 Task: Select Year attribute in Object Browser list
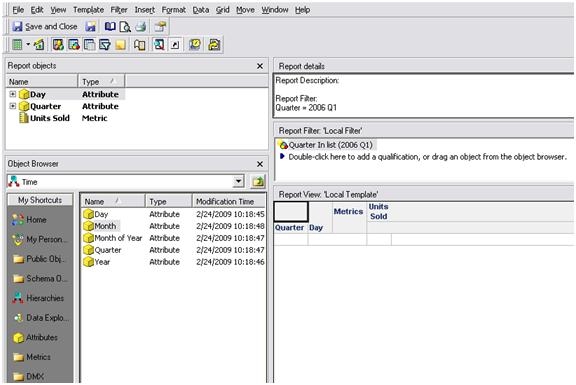[97, 262]
